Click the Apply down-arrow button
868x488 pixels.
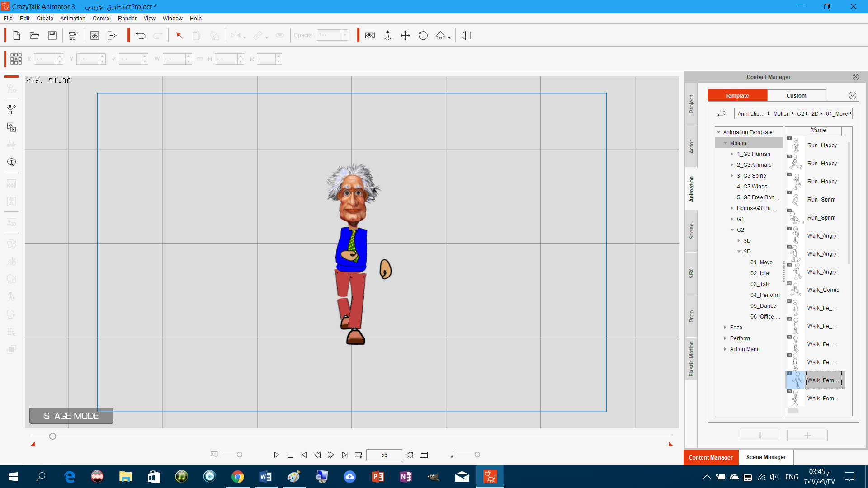click(x=760, y=435)
